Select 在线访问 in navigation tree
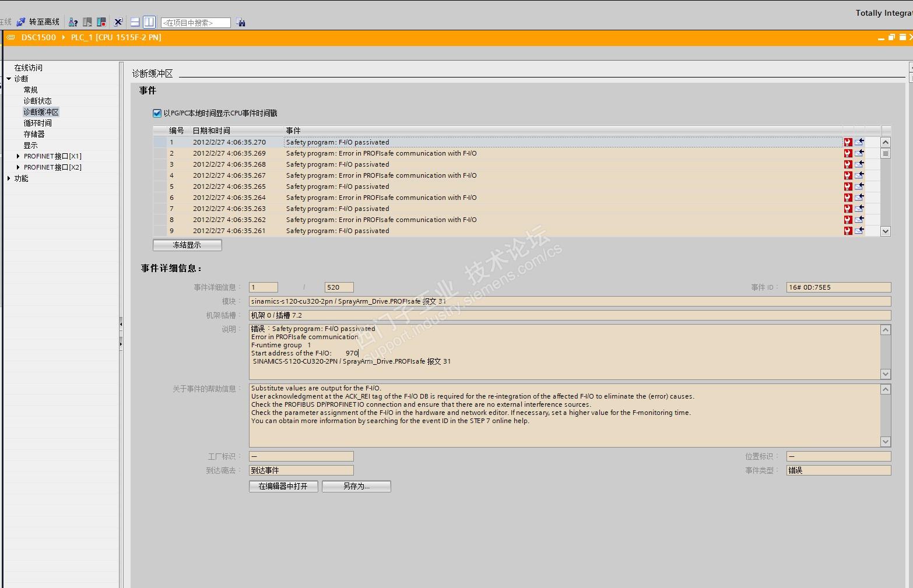Viewport: 913px width, 588px height. [29, 68]
